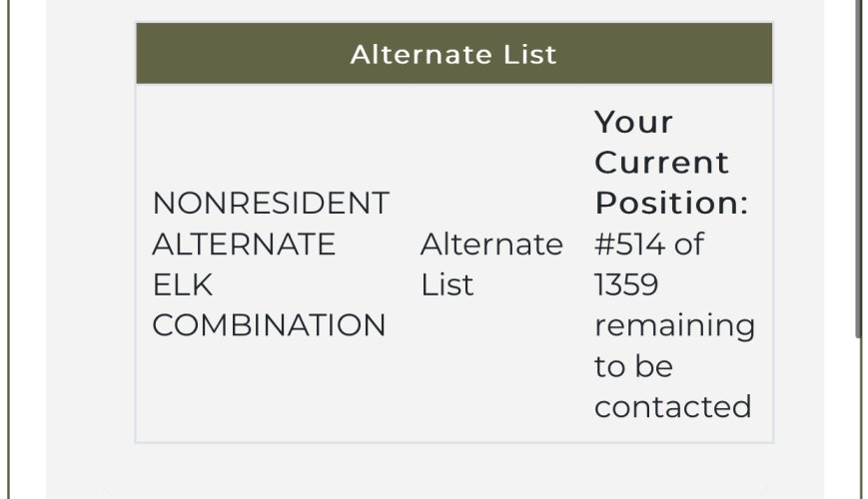
Task: Click the word contacted in the status text
Action: tap(672, 406)
